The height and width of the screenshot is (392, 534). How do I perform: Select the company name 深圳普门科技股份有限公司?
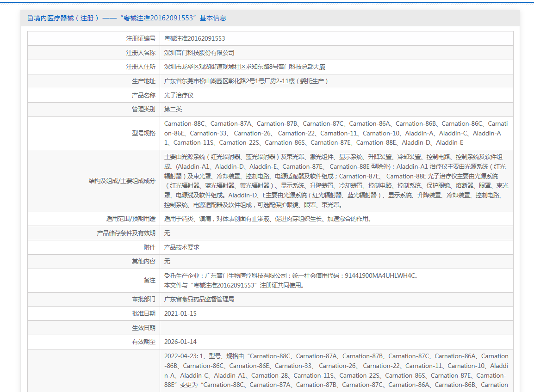click(199, 53)
